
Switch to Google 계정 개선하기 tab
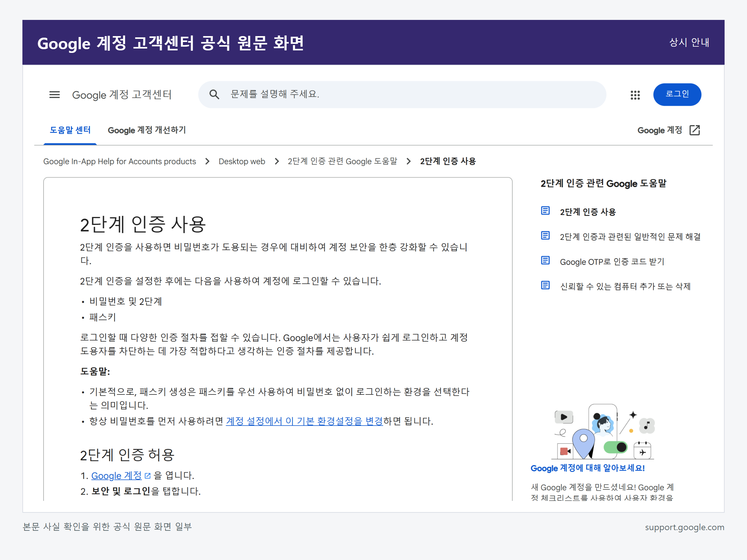coord(147,130)
